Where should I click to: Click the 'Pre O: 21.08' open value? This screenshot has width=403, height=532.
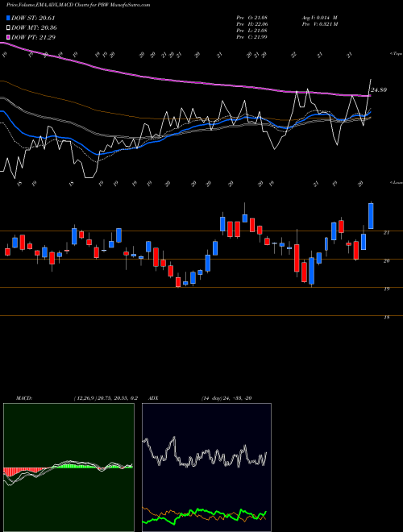(x=251, y=18)
